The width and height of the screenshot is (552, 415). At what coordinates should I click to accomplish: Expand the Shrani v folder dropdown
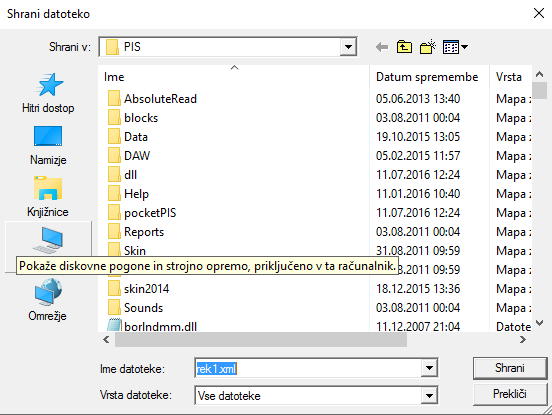(348, 47)
